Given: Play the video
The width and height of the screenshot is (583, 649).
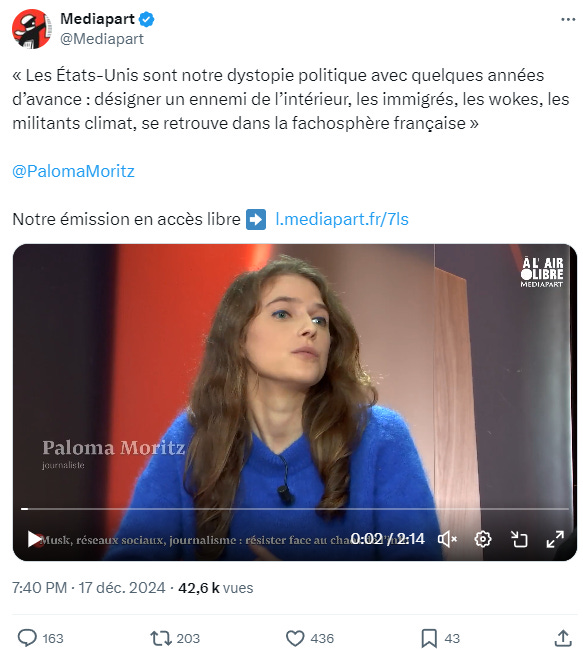Looking at the screenshot, I should (x=34, y=539).
